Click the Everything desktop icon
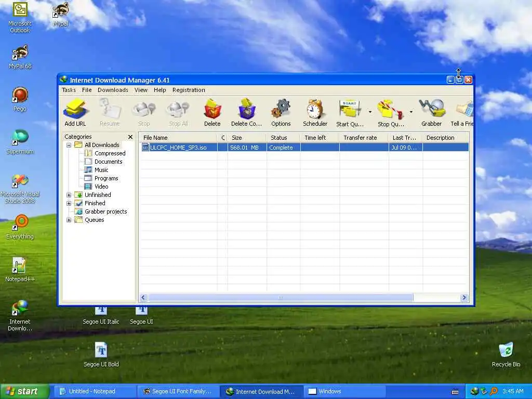 pyautogui.click(x=20, y=227)
